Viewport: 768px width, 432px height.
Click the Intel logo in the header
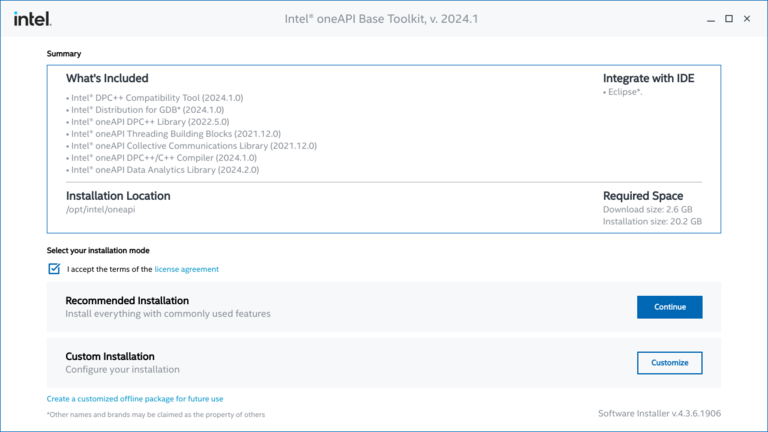pyautogui.click(x=32, y=18)
